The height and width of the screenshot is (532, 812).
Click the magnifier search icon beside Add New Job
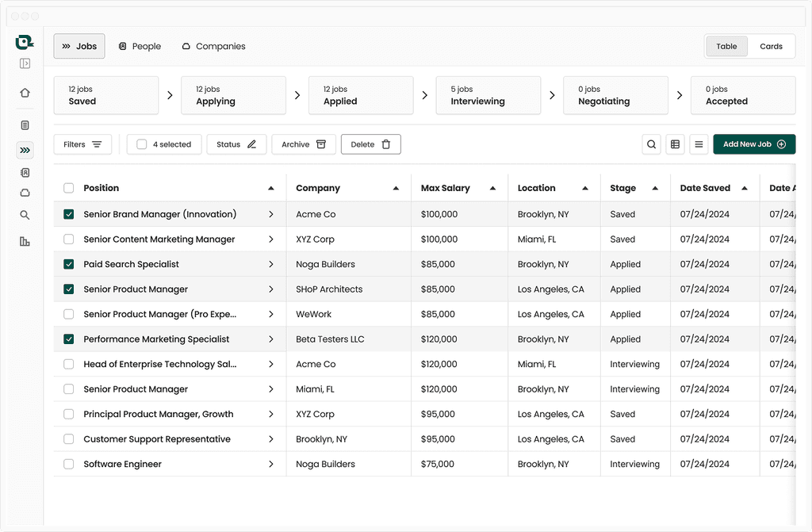(x=652, y=144)
